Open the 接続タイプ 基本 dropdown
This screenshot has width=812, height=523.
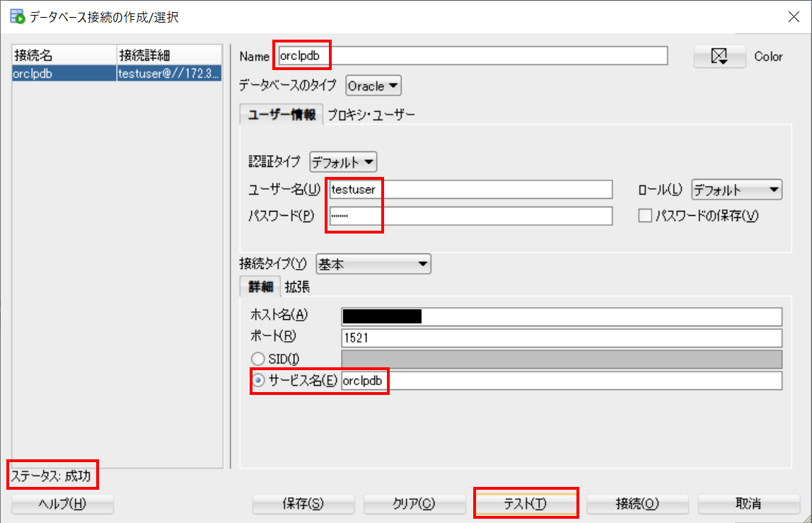[x=373, y=265]
